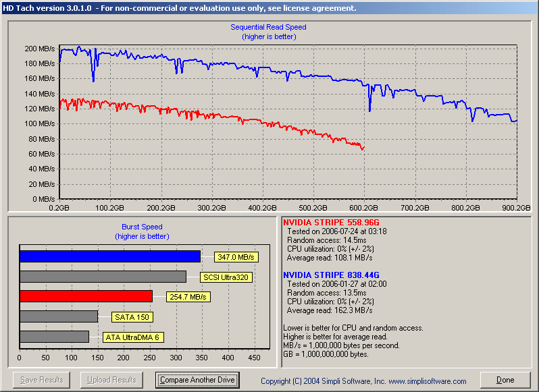Click 'Tested on 2006-01-27 at 02:00' line
The image size is (539, 392).
tap(337, 284)
